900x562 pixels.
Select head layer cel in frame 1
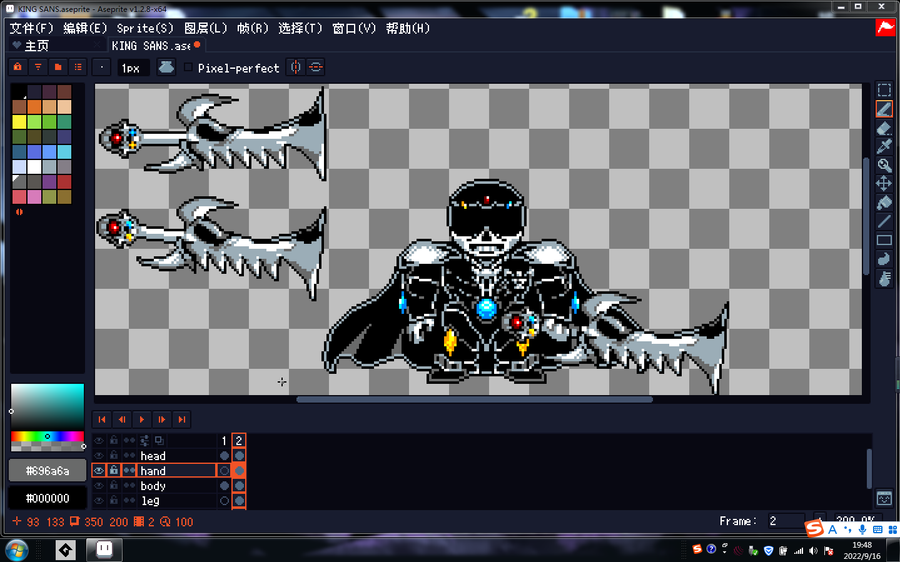pyautogui.click(x=224, y=456)
